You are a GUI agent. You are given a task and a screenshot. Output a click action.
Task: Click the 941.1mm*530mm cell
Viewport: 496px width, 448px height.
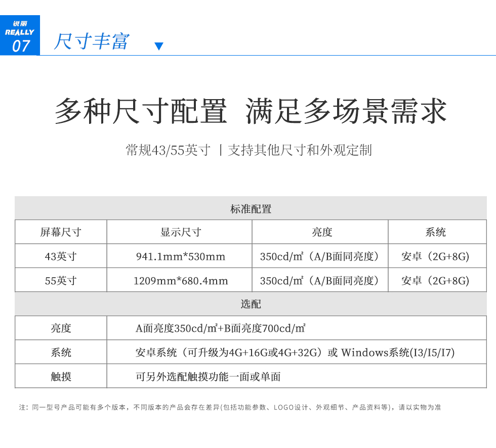(x=179, y=256)
